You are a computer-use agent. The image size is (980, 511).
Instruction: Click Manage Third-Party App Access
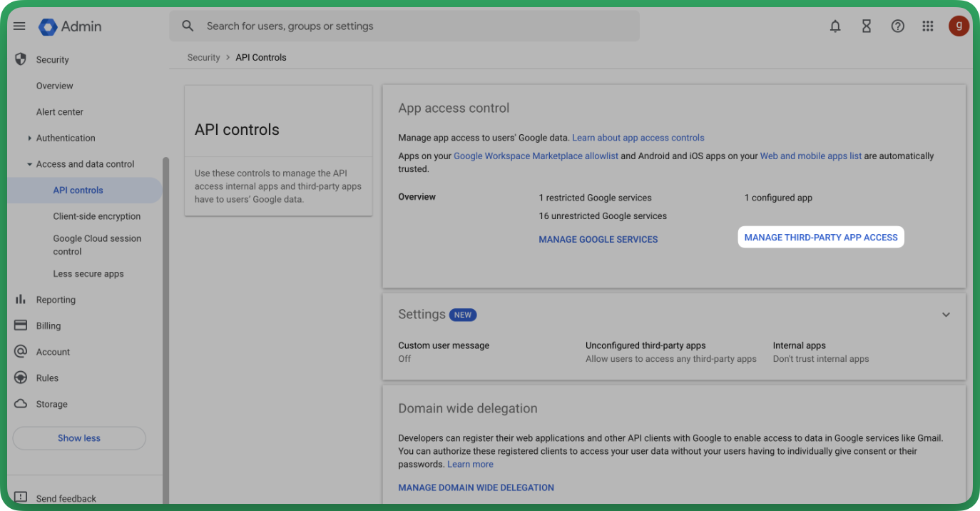(821, 238)
